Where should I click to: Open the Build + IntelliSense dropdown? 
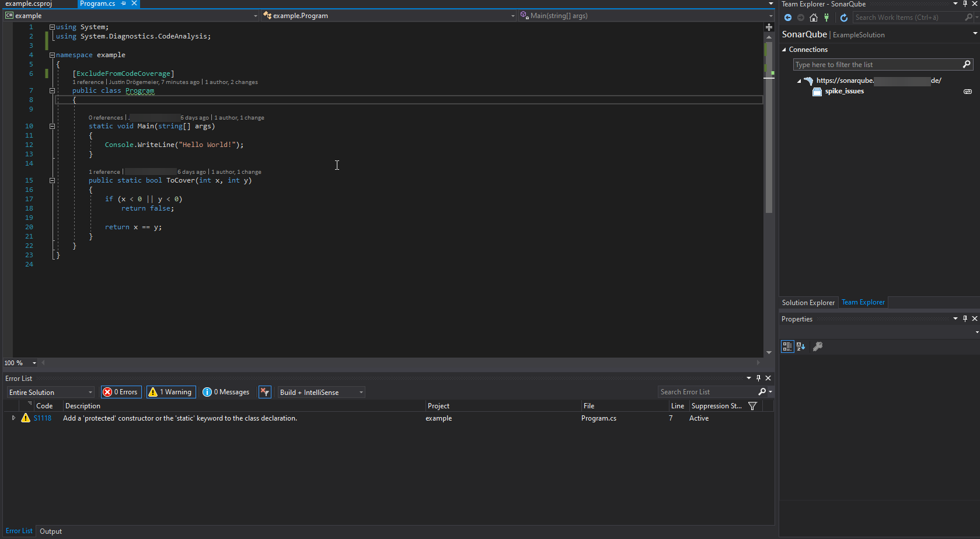[x=322, y=393]
